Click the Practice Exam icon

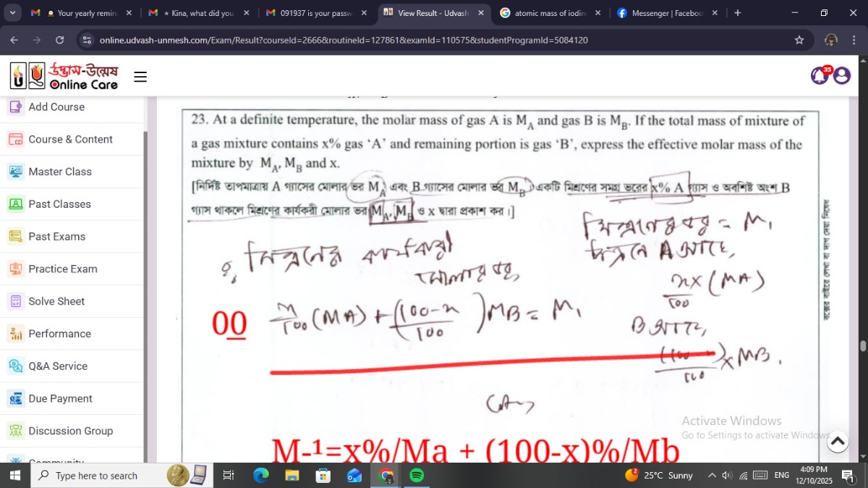(16, 269)
